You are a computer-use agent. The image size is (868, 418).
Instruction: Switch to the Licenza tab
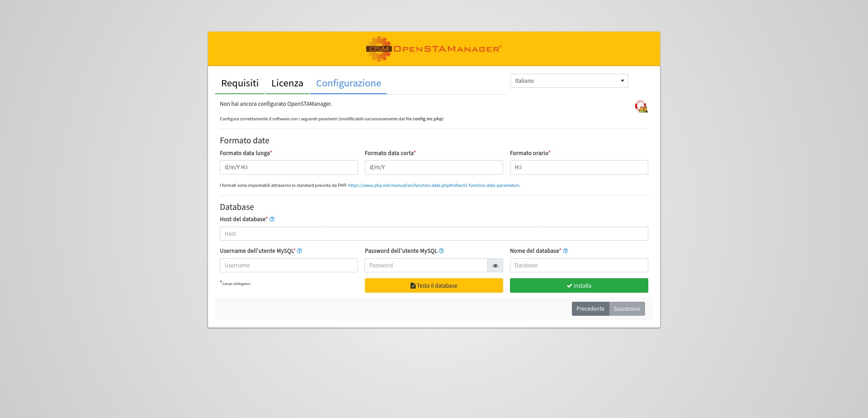(x=287, y=83)
